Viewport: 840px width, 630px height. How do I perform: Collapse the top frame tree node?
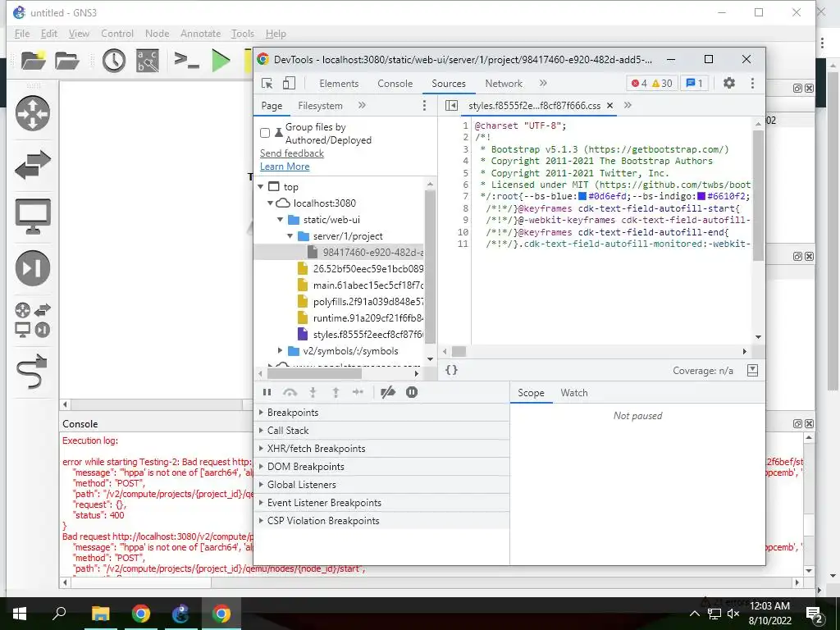[x=261, y=186]
